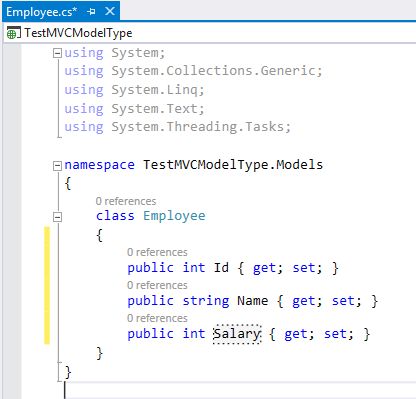The width and height of the screenshot is (416, 399).
Task: Click 'TestMVCModelType.Models' in the namespace line
Action: (233, 165)
